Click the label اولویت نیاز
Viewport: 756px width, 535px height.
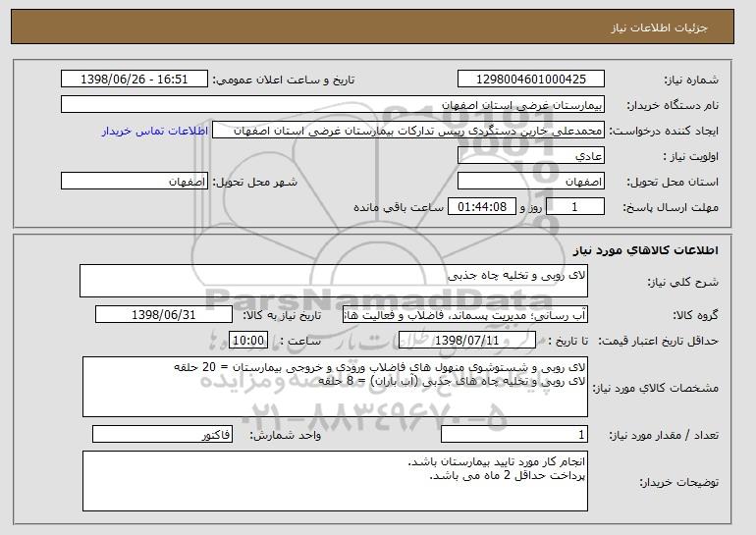[691, 156]
